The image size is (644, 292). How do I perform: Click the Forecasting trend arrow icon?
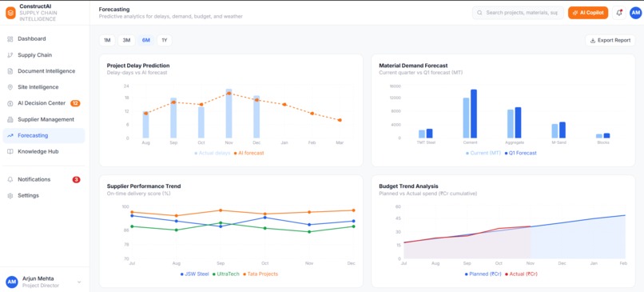coord(10,136)
